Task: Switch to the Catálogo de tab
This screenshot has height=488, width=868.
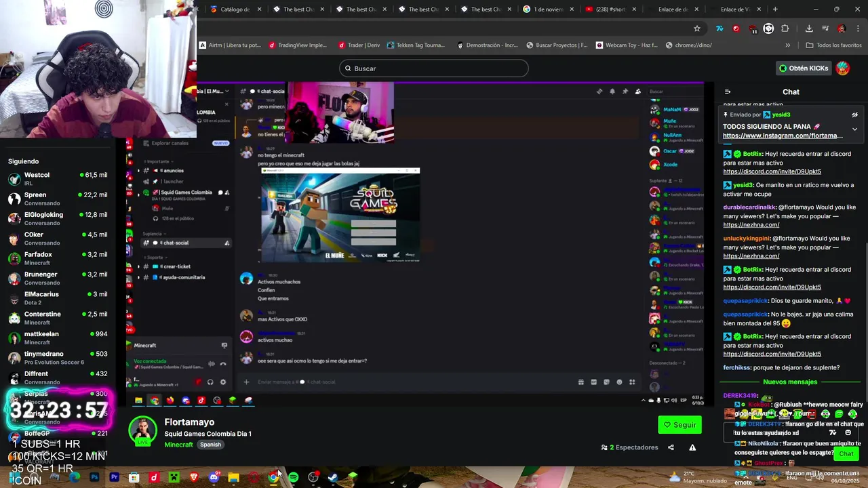Action: pos(235,9)
